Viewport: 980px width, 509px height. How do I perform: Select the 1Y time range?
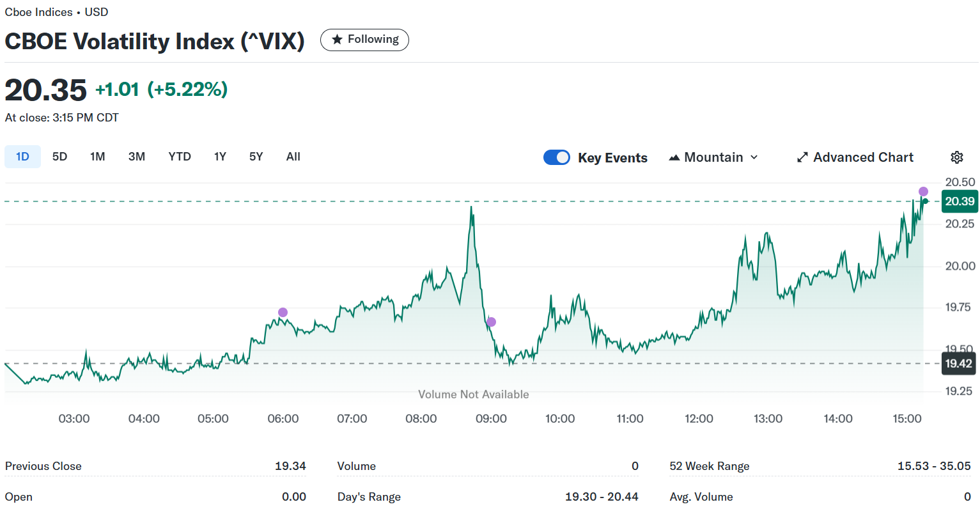(220, 157)
